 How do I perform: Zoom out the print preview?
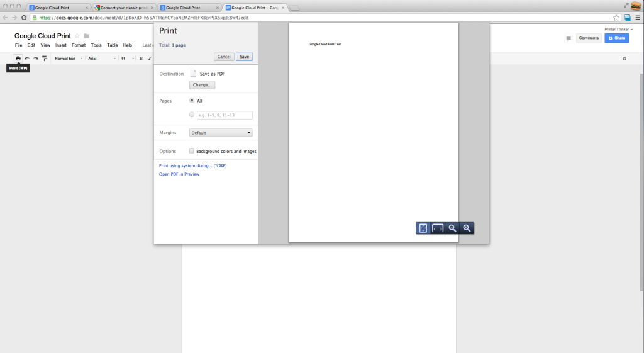tap(452, 228)
